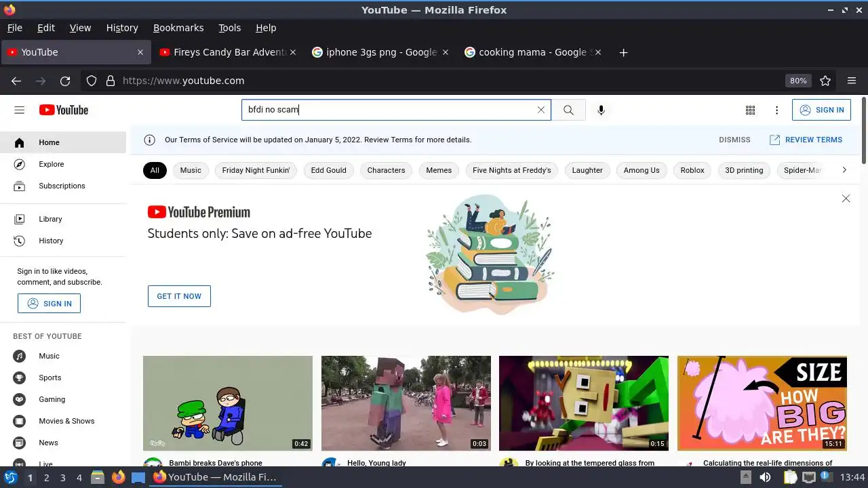Switch to cooking mama Google tab
This screenshot has width=868, height=488.
(x=534, y=52)
